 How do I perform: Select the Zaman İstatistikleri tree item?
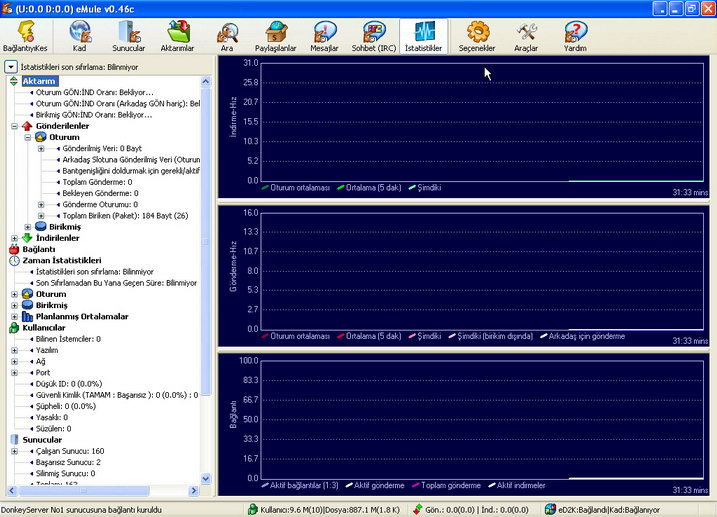[62, 261]
